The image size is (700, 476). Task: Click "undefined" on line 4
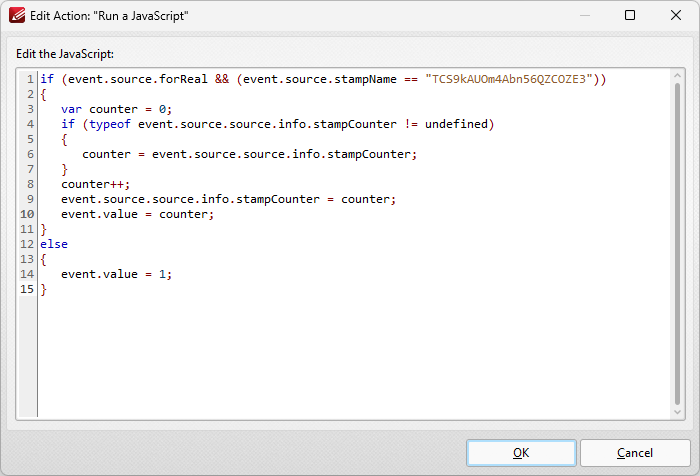click(x=456, y=124)
